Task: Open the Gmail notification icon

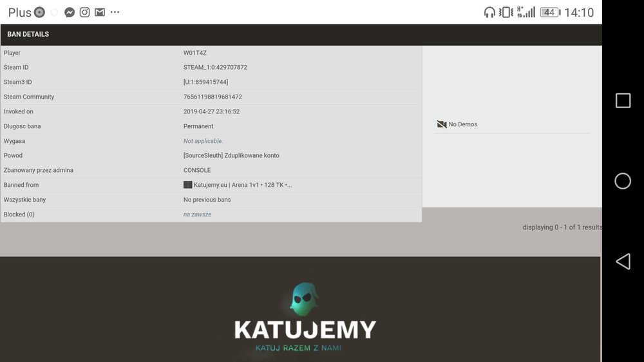Action: click(100, 12)
